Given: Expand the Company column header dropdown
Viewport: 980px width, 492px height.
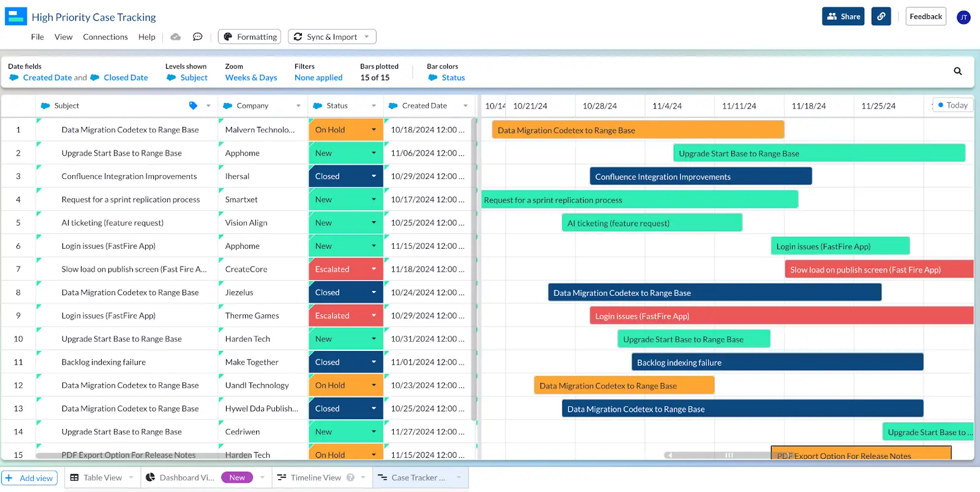Looking at the screenshot, I should pyautogui.click(x=298, y=106).
